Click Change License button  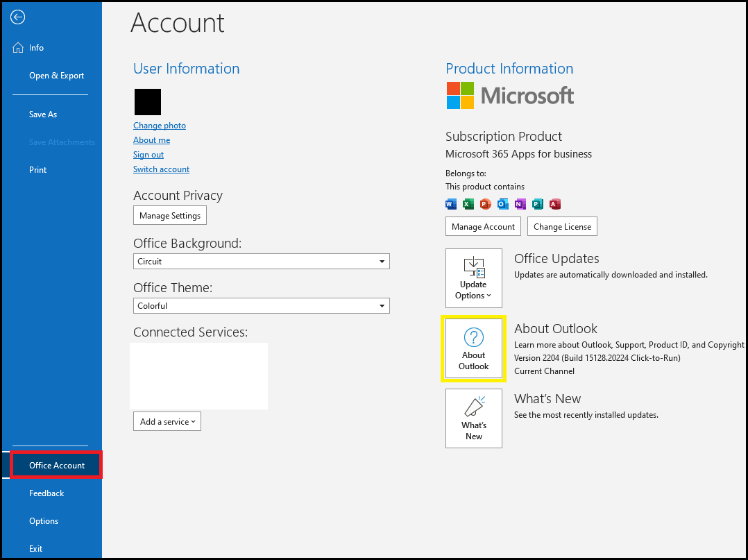click(563, 227)
